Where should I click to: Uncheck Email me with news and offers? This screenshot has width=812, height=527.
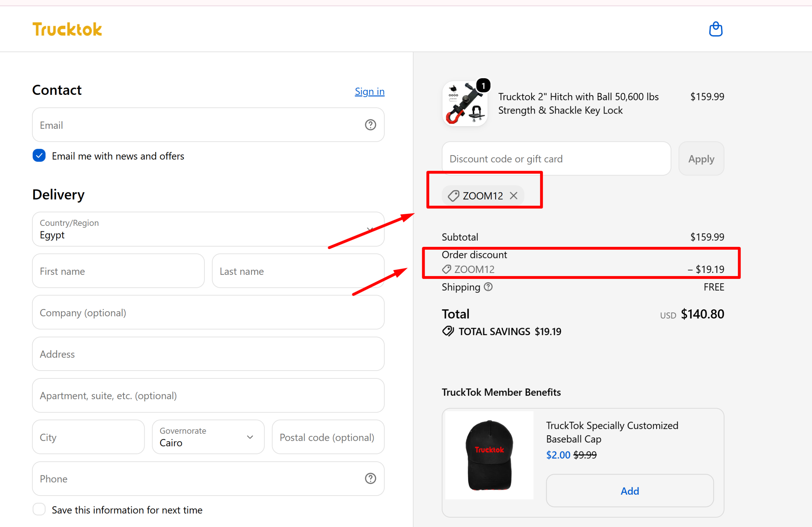(39, 156)
